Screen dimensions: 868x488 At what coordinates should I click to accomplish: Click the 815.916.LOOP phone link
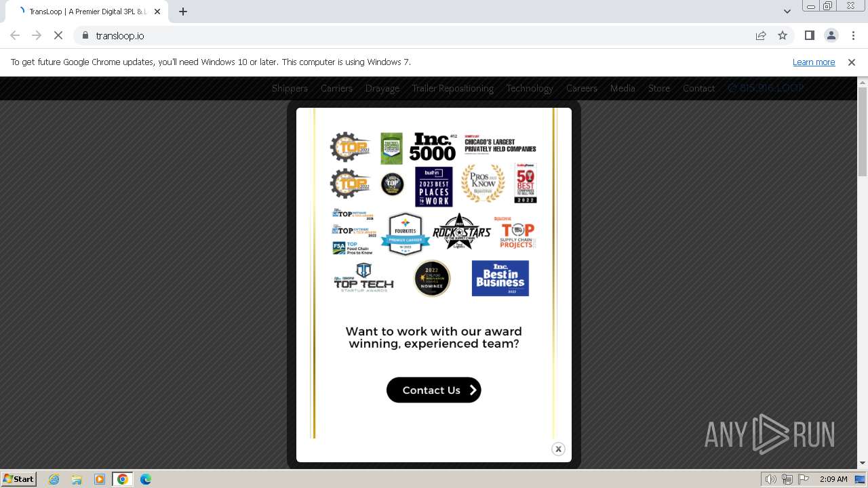click(x=766, y=88)
